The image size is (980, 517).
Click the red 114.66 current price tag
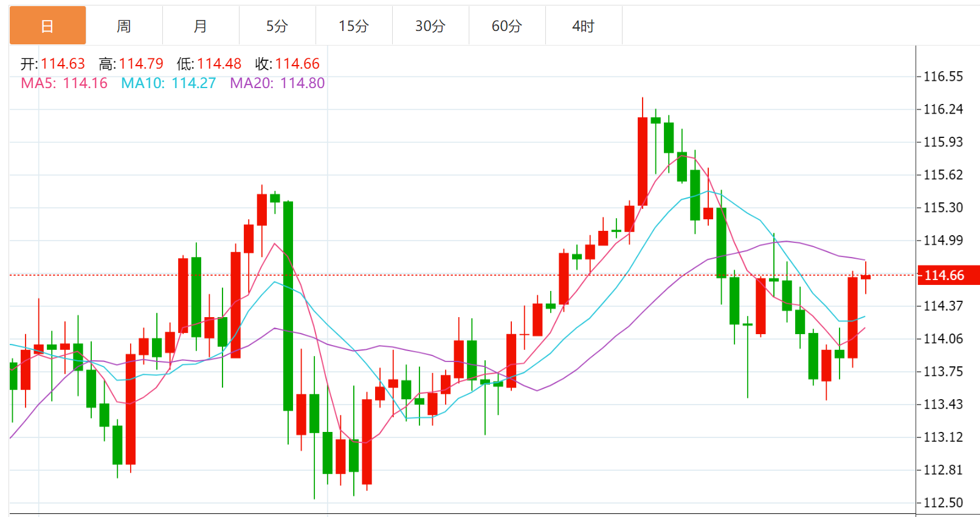947,275
